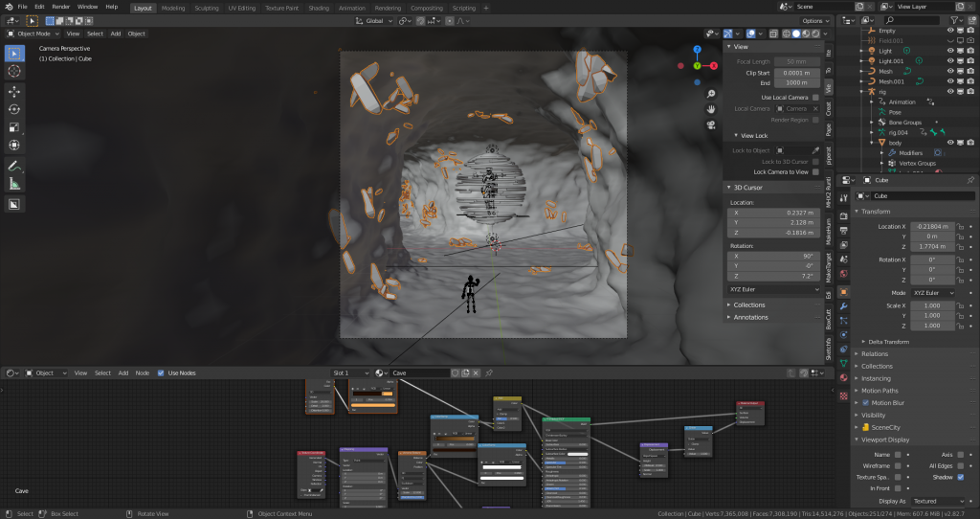
Task: Expand the Annotations panel
Action: click(750, 318)
